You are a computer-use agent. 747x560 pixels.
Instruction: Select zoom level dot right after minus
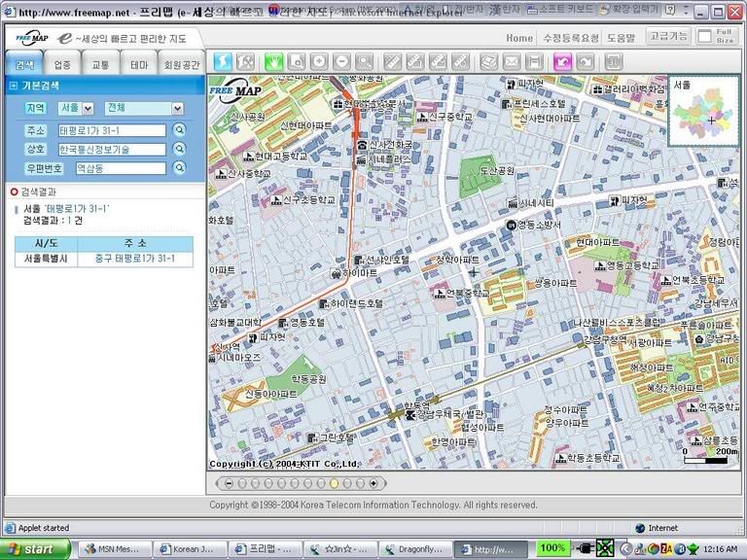coord(242,483)
